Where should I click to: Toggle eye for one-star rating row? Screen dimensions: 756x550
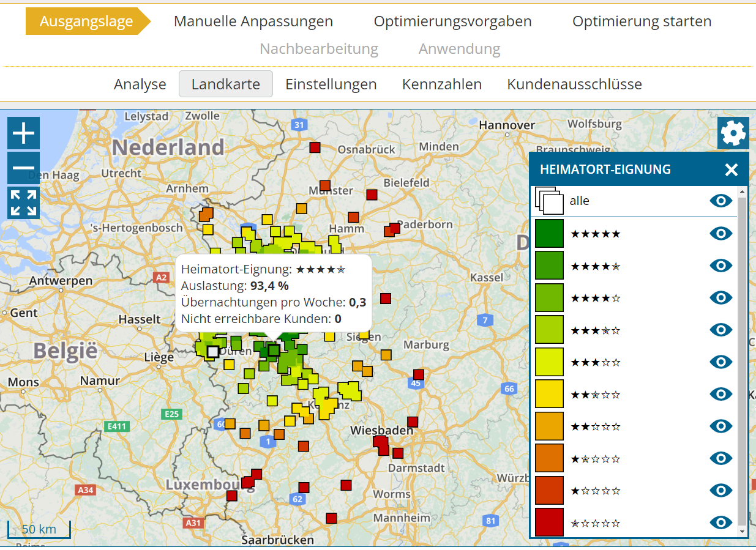pyautogui.click(x=721, y=490)
